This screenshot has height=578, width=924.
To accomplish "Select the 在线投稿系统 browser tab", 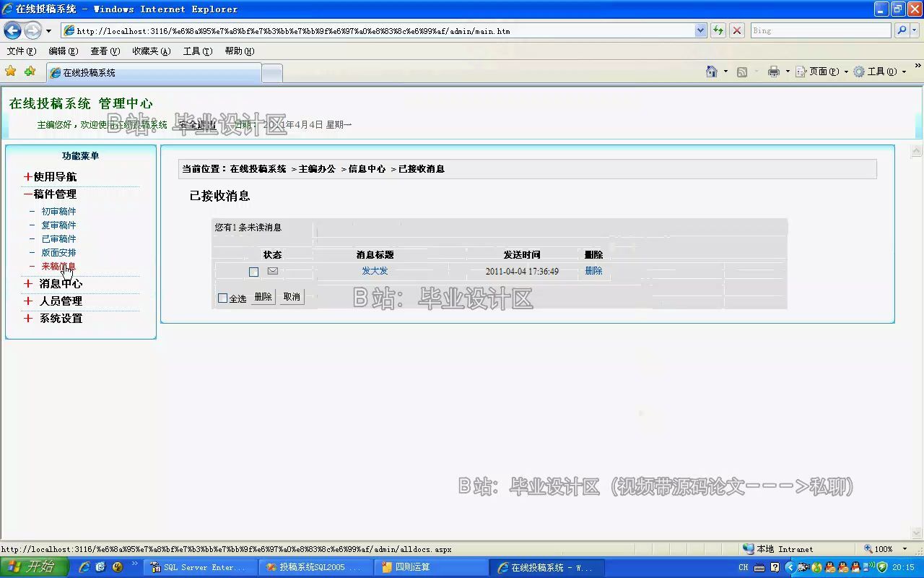I will 154,73.
